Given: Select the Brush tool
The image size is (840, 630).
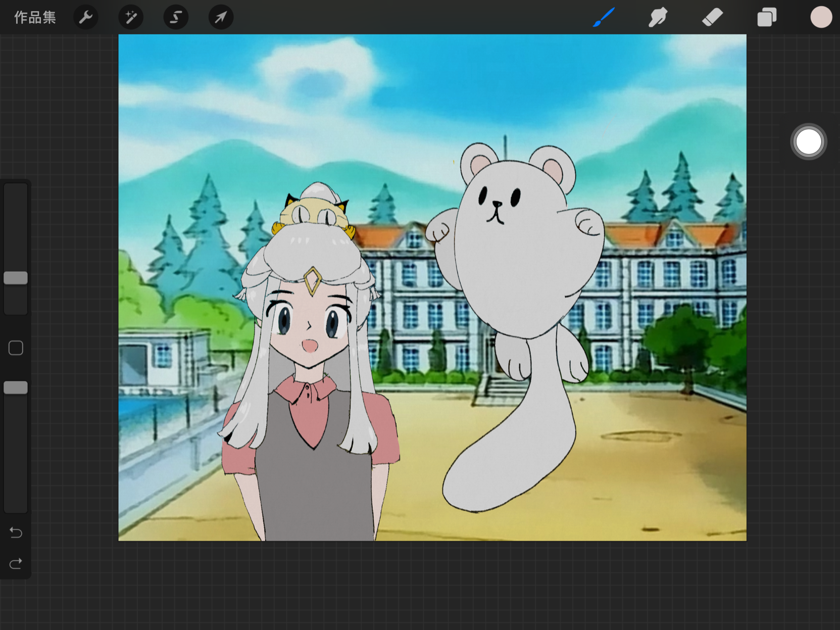Looking at the screenshot, I should coord(604,17).
